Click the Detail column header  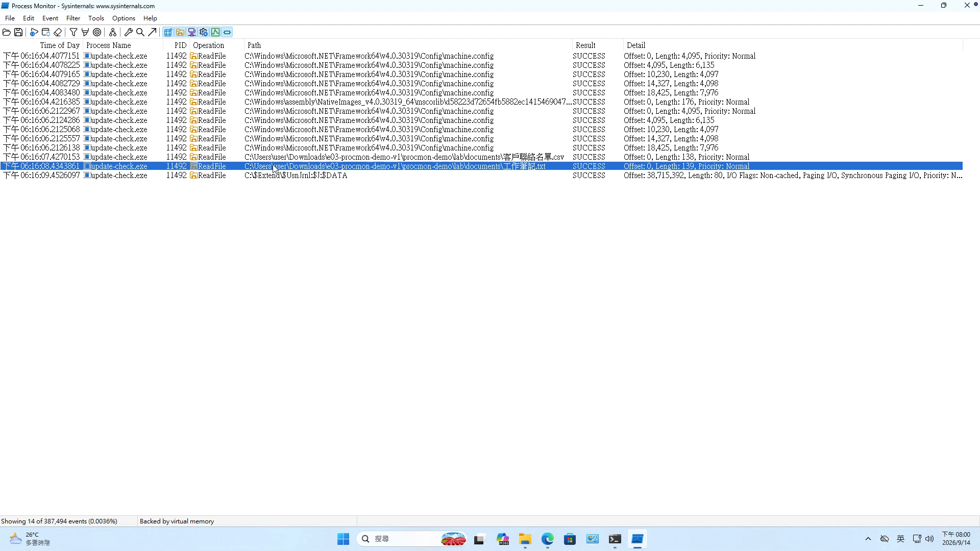(793, 45)
